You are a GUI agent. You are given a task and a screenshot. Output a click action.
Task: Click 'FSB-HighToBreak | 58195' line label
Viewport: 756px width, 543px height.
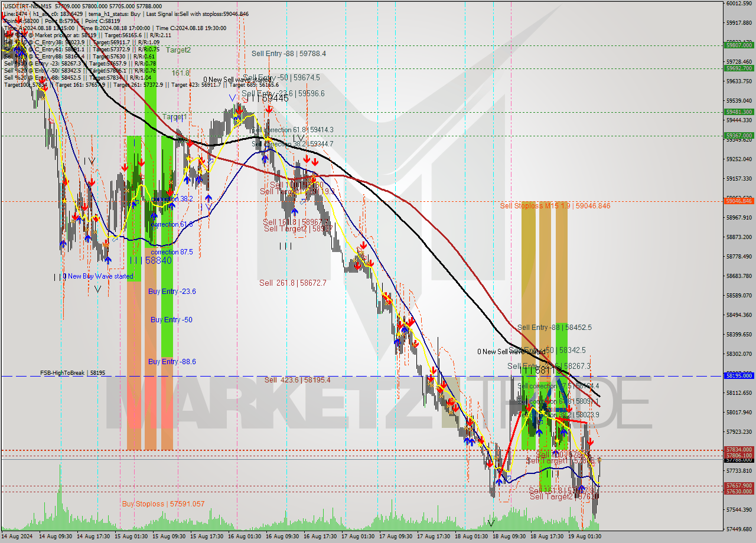coord(73,373)
